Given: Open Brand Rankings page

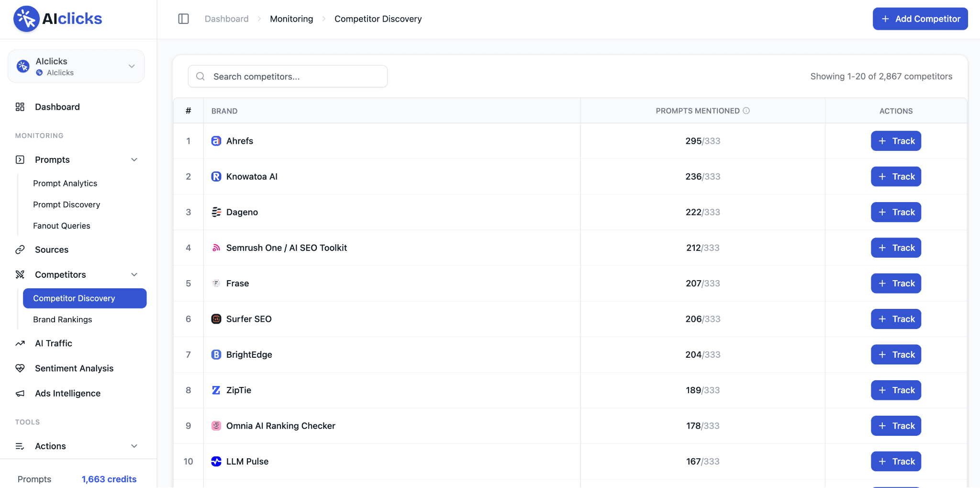Looking at the screenshot, I should click(x=63, y=319).
